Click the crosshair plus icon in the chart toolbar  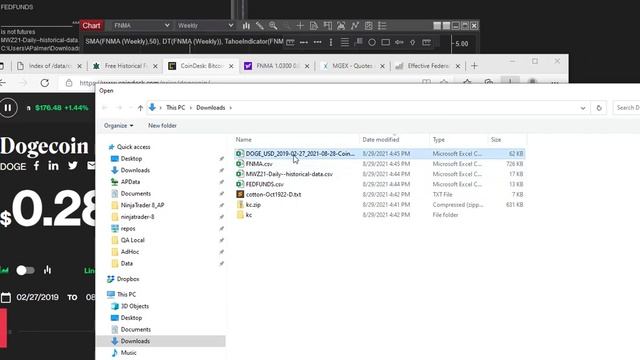click(300, 26)
